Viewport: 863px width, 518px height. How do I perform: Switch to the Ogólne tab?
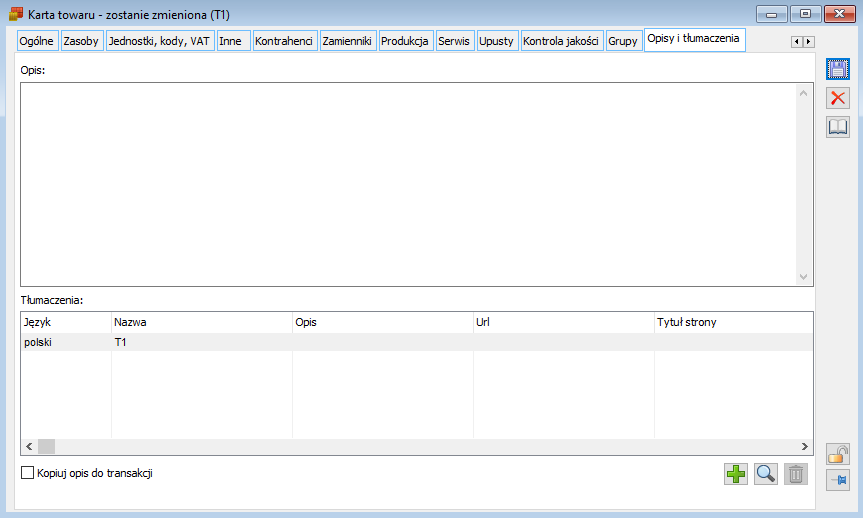pos(37,41)
